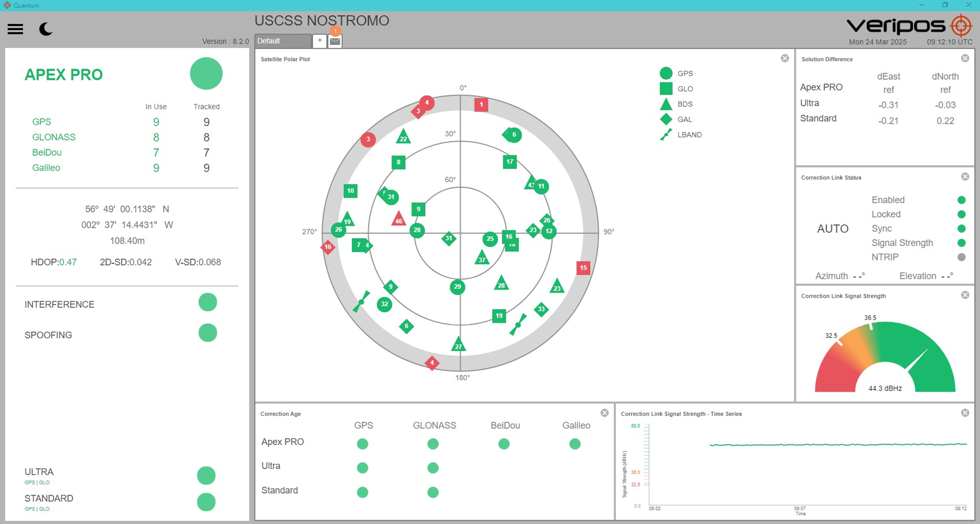Click satellite 29 on the polar plot

click(x=457, y=287)
